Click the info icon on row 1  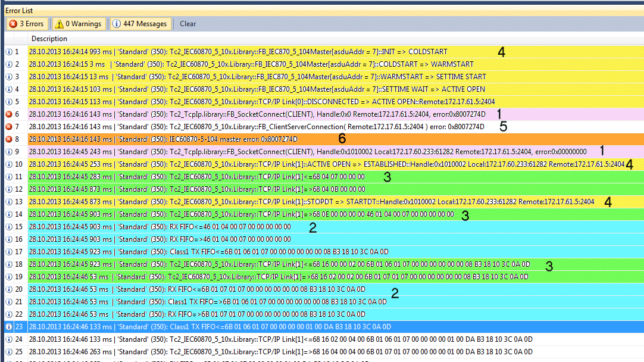pos(8,52)
